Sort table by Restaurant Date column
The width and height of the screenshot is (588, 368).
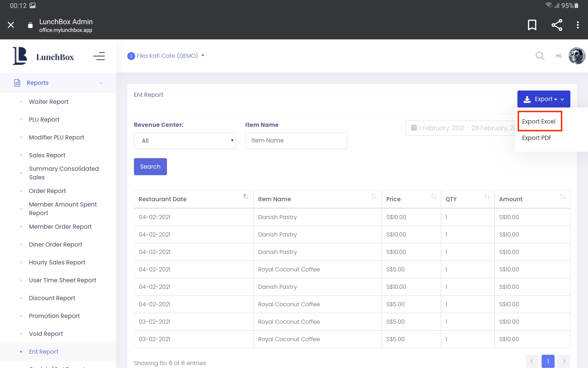tap(246, 196)
